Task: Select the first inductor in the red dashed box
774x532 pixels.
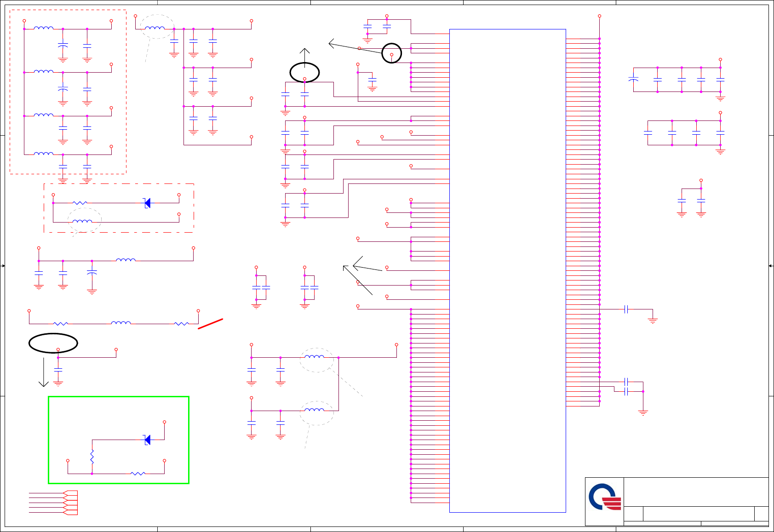Action: point(44,28)
